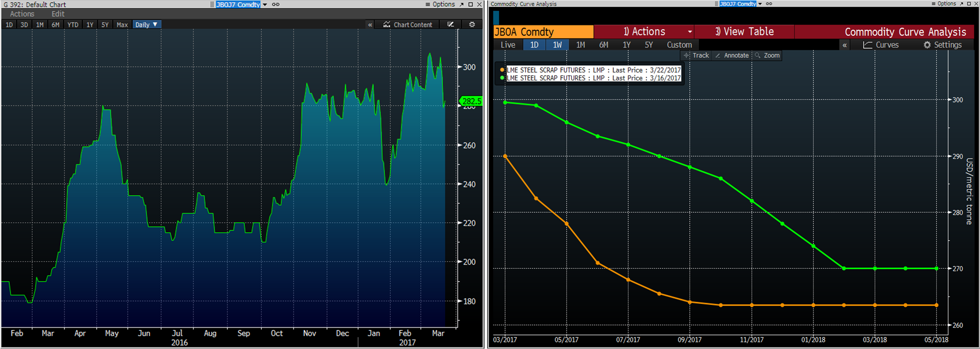The height and width of the screenshot is (349, 980).
Task: Open the Edit menu in the Default Chart window
Action: click(58, 14)
